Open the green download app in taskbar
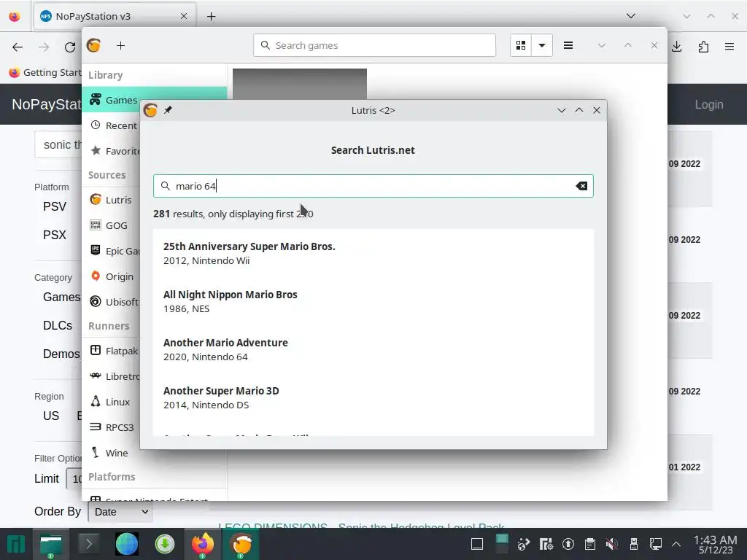Viewport: 747px width, 560px height. point(165,544)
